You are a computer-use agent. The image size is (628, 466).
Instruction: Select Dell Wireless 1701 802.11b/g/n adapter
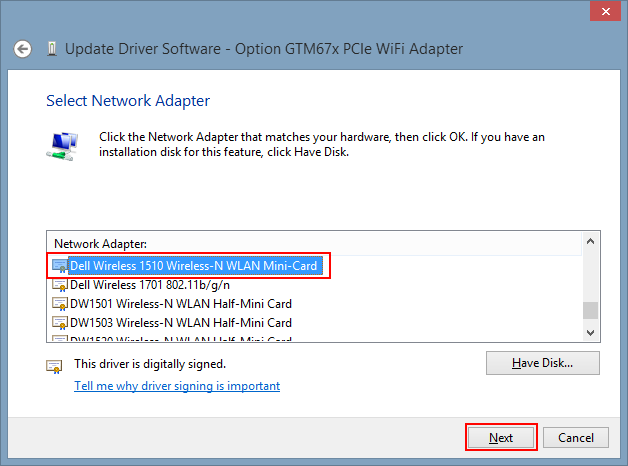click(x=150, y=285)
